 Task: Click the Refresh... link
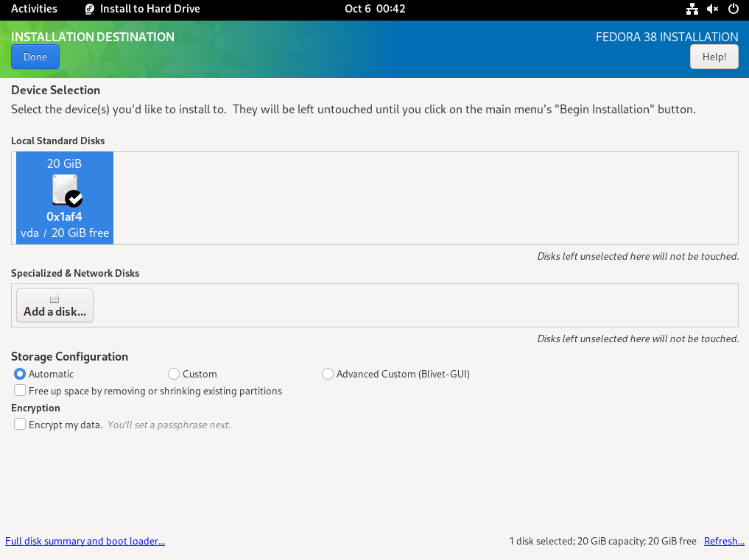tap(724, 541)
